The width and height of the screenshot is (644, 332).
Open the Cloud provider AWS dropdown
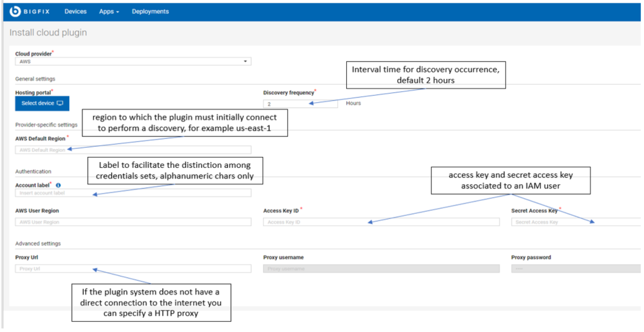(x=133, y=61)
